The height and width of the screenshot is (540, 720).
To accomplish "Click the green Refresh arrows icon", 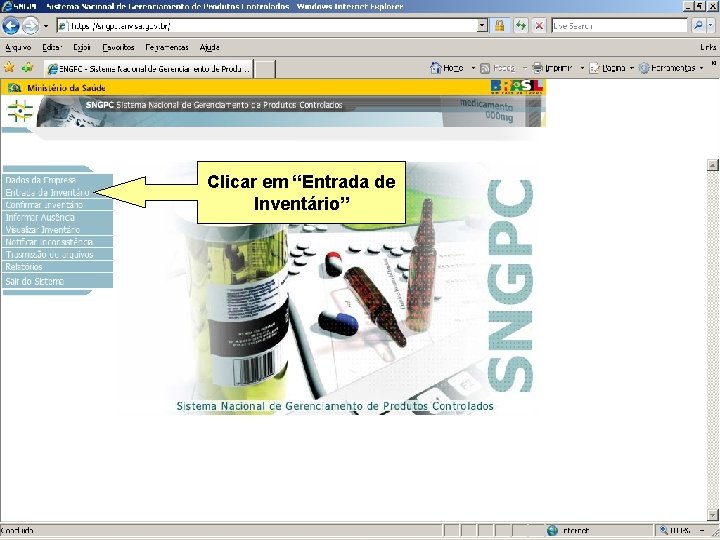I will point(520,26).
